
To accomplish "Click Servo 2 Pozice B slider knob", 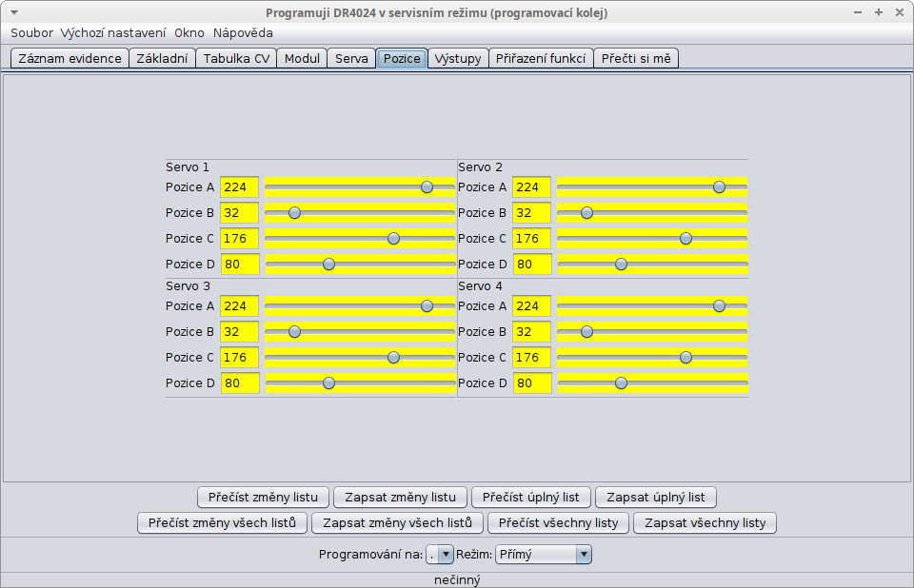I will pos(586,213).
